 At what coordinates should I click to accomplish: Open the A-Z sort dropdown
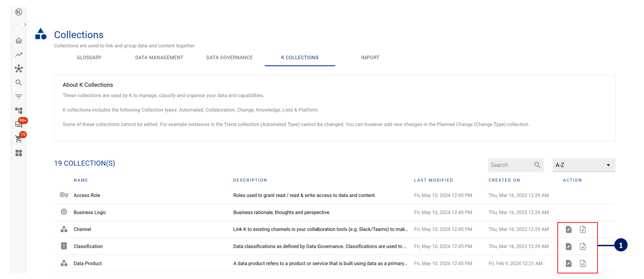[x=584, y=165]
